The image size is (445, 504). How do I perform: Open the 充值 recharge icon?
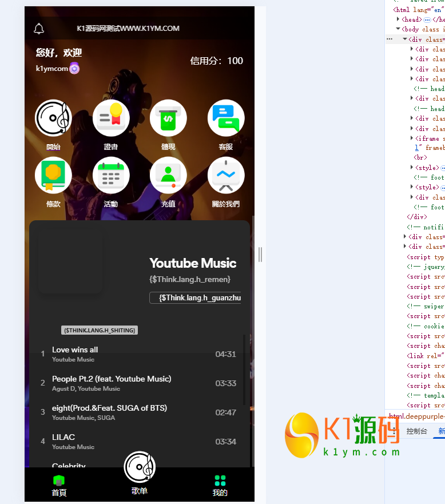tap(168, 175)
